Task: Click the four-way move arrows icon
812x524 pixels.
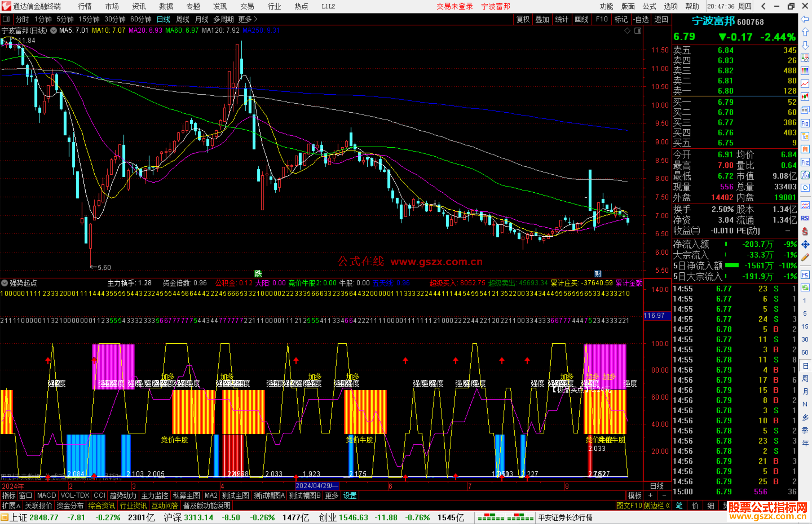Action: 805,245
